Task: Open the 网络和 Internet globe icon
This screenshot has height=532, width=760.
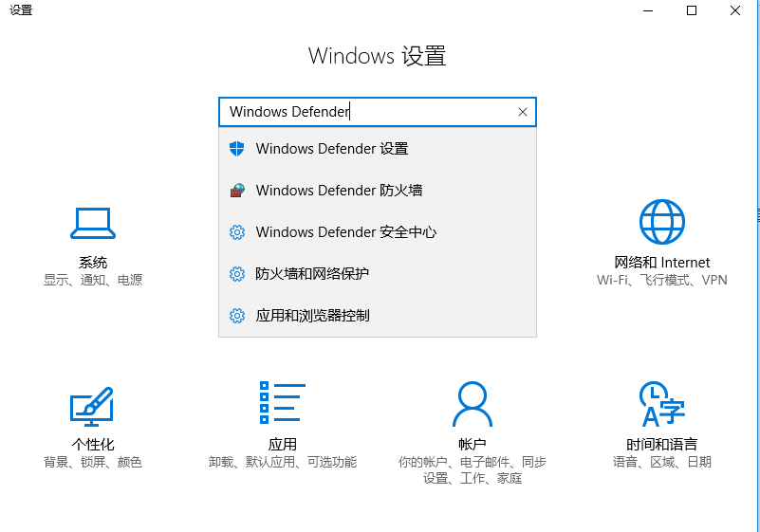Action: pyautogui.click(x=661, y=223)
